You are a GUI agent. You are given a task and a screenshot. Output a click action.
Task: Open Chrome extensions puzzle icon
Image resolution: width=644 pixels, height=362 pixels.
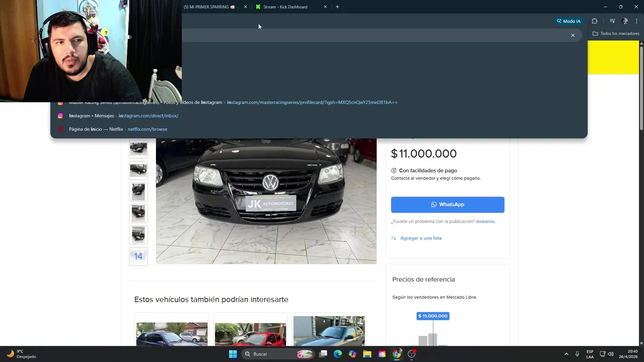coord(594,21)
